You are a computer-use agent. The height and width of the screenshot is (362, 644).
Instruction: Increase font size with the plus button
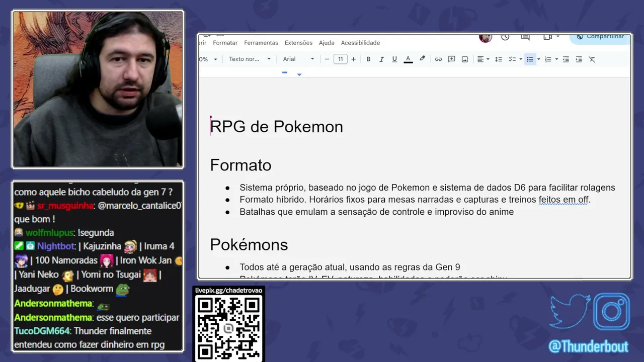click(x=354, y=59)
